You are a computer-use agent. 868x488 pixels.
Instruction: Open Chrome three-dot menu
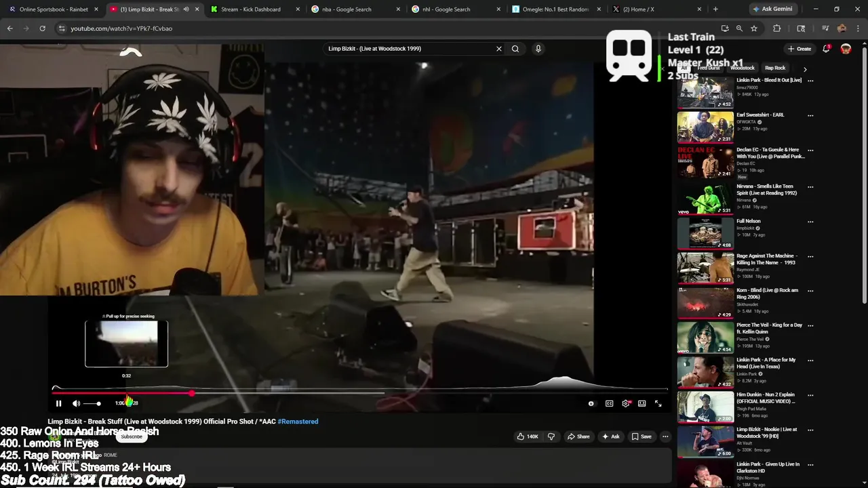click(x=857, y=28)
